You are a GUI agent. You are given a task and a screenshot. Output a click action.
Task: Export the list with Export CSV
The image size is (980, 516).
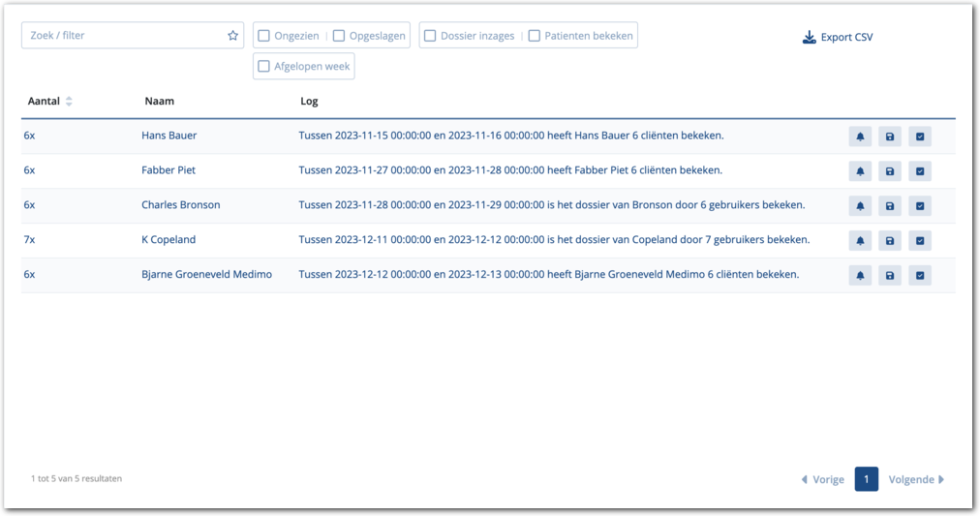pyautogui.click(x=838, y=38)
